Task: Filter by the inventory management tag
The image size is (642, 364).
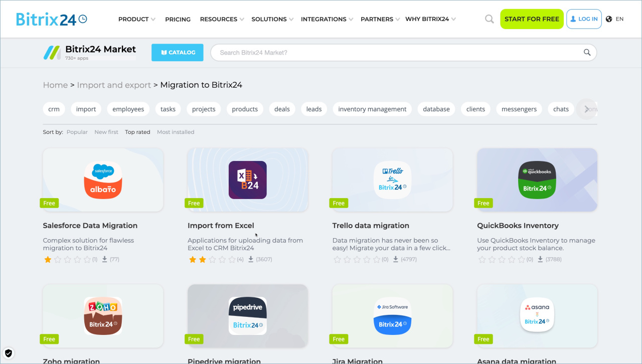Action: tap(372, 109)
